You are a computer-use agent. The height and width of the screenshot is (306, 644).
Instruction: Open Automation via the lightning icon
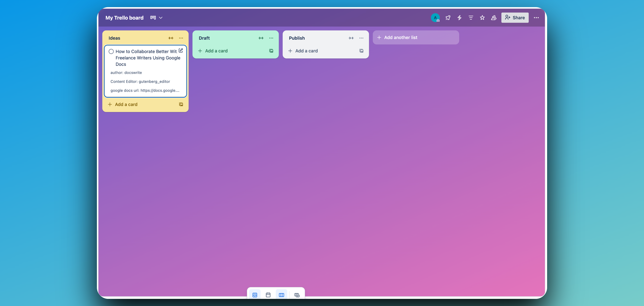(x=459, y=17)
